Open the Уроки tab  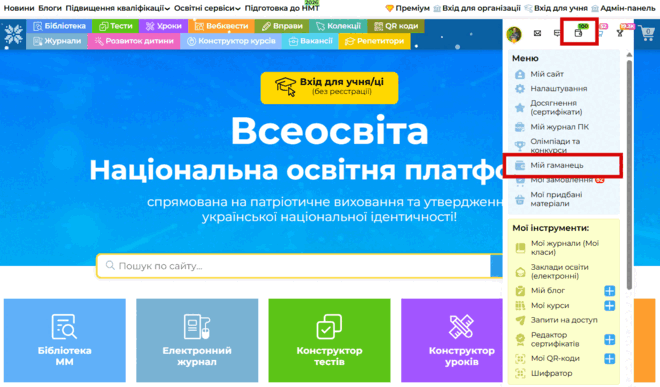(163, 26)
